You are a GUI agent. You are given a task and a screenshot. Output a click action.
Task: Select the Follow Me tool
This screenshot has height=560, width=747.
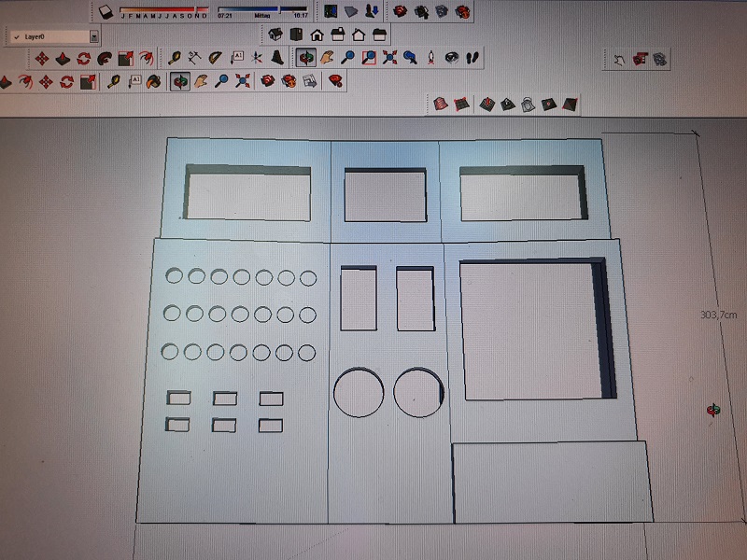pyautogui.click(x=105, y=58)
